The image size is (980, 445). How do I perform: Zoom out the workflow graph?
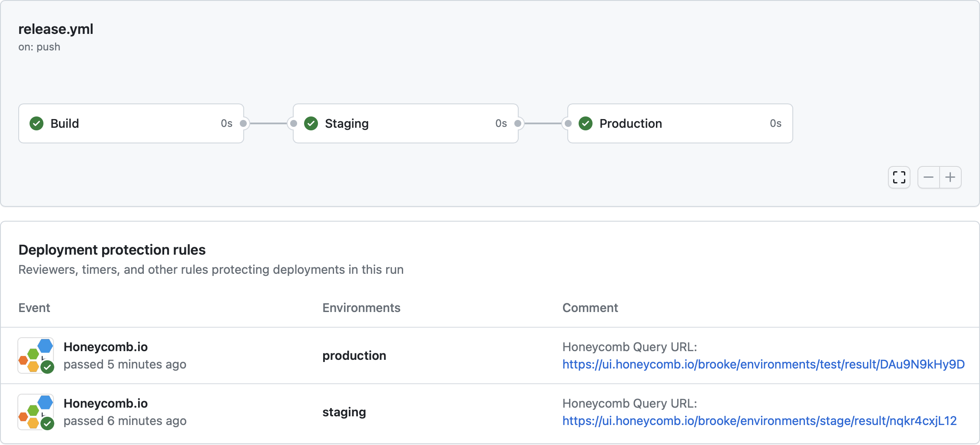click(x=928, y=177)
